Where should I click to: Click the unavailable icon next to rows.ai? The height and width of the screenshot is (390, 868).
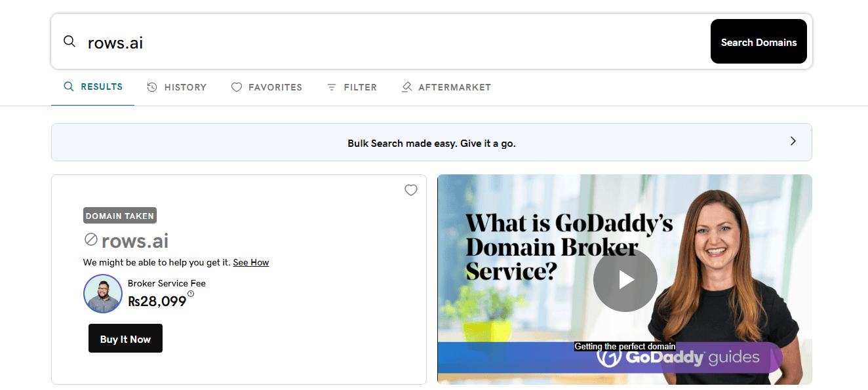pyautogui.click(x=91, y=240)
